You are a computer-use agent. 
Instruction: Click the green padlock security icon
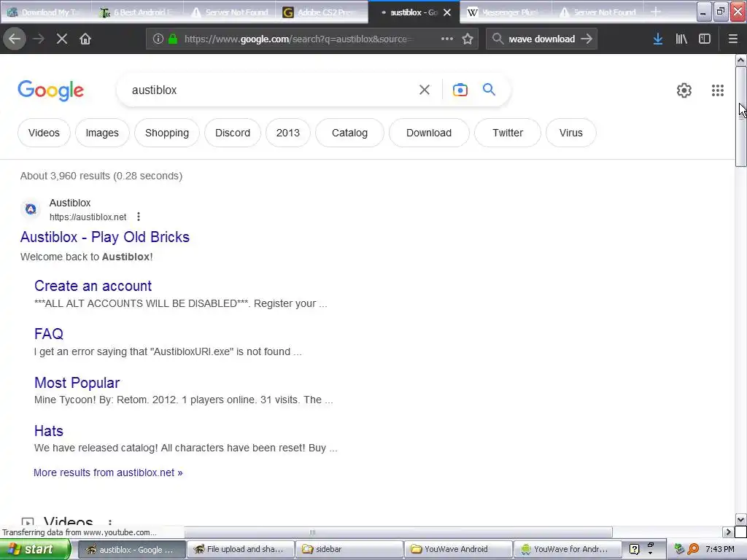click(173, 39)
